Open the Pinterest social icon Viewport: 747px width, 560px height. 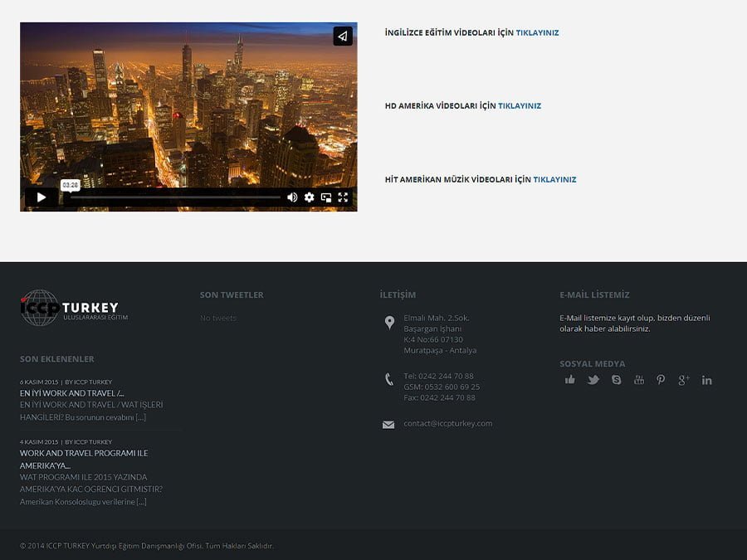[661, 380]
